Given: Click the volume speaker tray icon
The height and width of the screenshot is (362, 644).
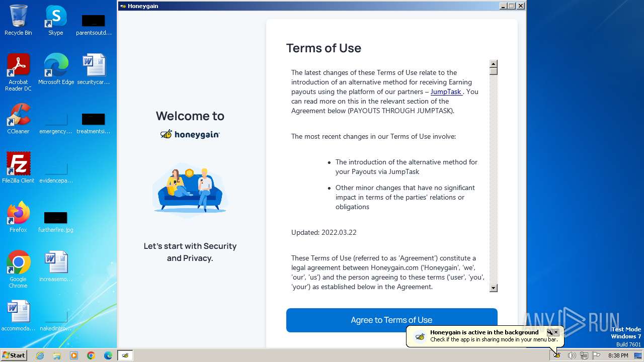Looking at the screenshot, I should click(572, 355).
